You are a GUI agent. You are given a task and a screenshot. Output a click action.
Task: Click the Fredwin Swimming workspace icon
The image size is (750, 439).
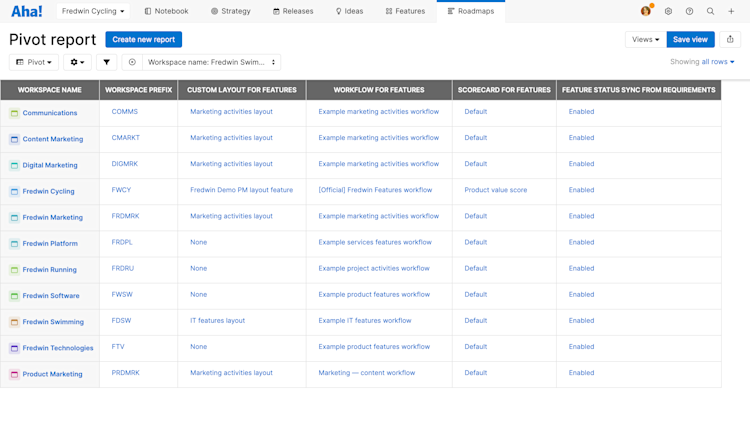14,322
